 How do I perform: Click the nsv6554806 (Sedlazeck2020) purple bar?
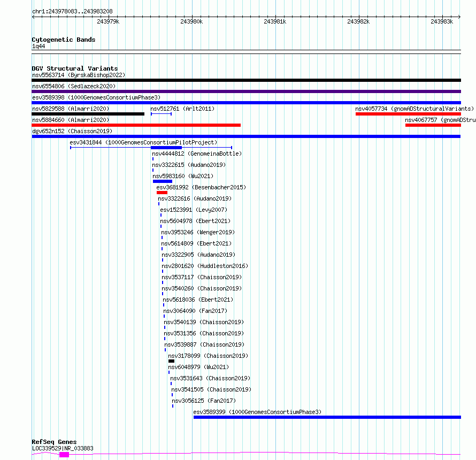click(246, 91)
